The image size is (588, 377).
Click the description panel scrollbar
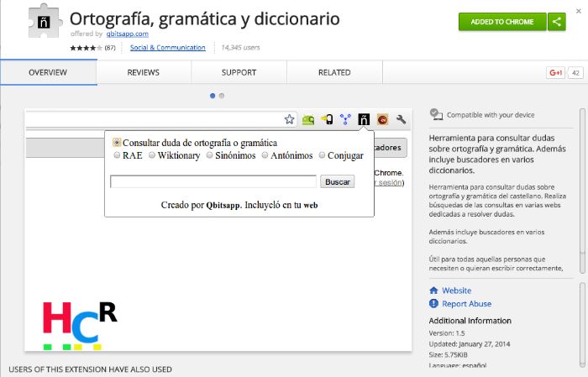[x=582, y=191]
